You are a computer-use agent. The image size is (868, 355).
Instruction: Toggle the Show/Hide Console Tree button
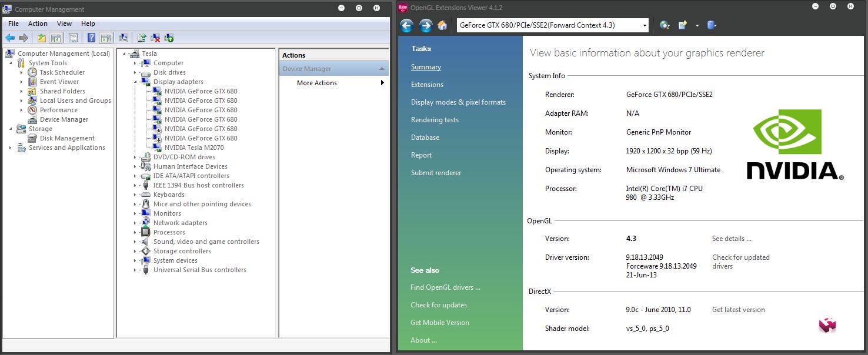point(55,38)
